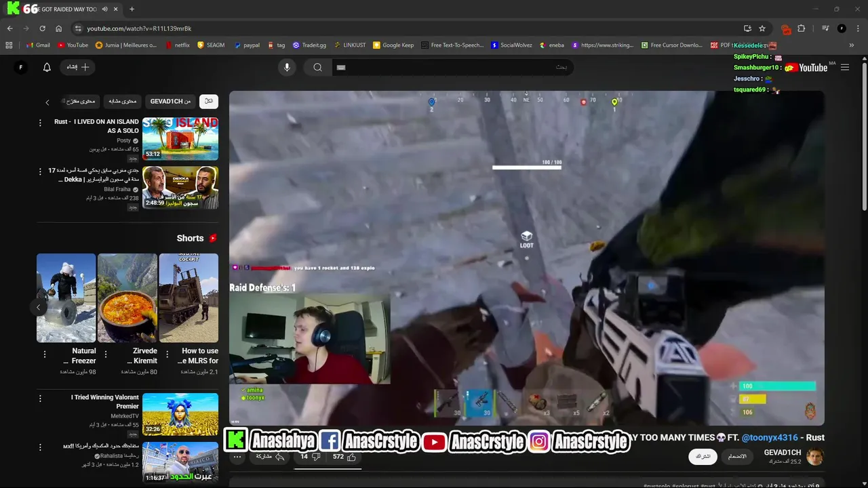Open the Zirvede Kiremit short thumbnail
The width and height of the screenshot is (868, 488).
[127, 298]
